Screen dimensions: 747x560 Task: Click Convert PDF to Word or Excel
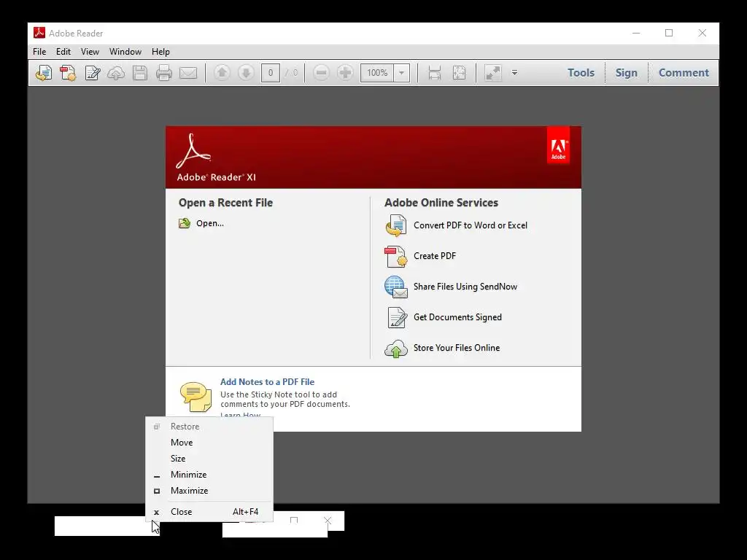click(x=471, y=225)
